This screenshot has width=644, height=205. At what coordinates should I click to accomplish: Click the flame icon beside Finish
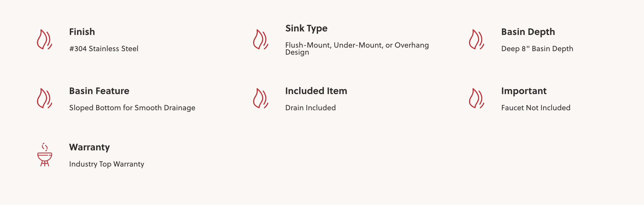click(44, 39)
